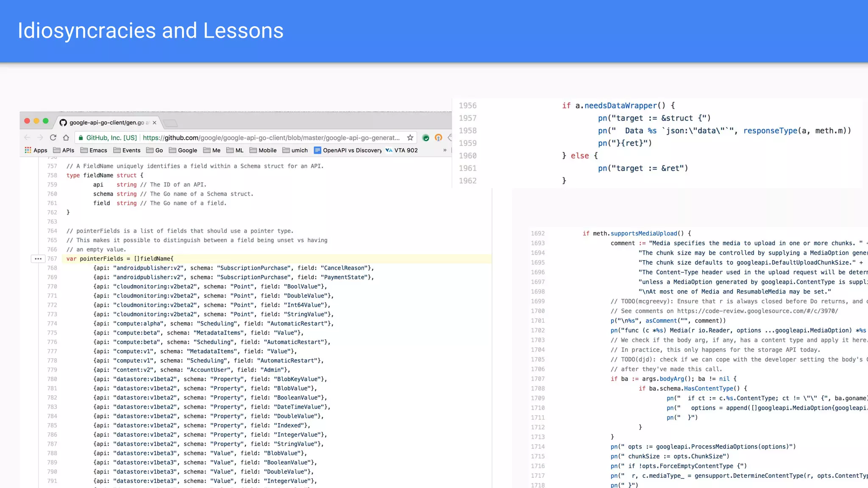Click the orange headphones extension icon
Viewport: 868px width, 488px height.
coord(438,138)
